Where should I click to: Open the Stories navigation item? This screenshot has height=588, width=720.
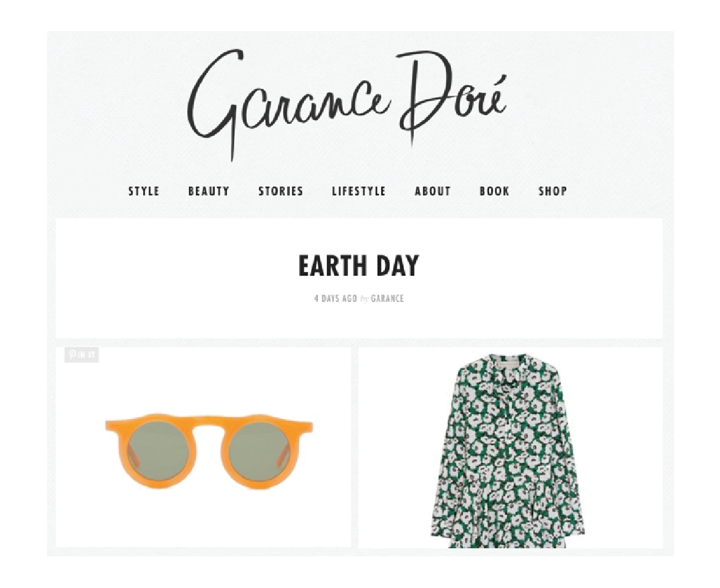[x=281, y=191]
